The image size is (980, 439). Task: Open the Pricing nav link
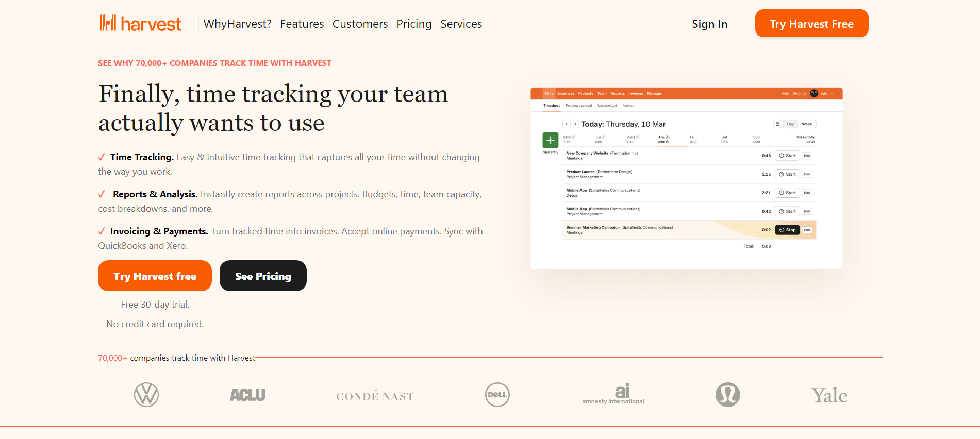tap(414, 24)
